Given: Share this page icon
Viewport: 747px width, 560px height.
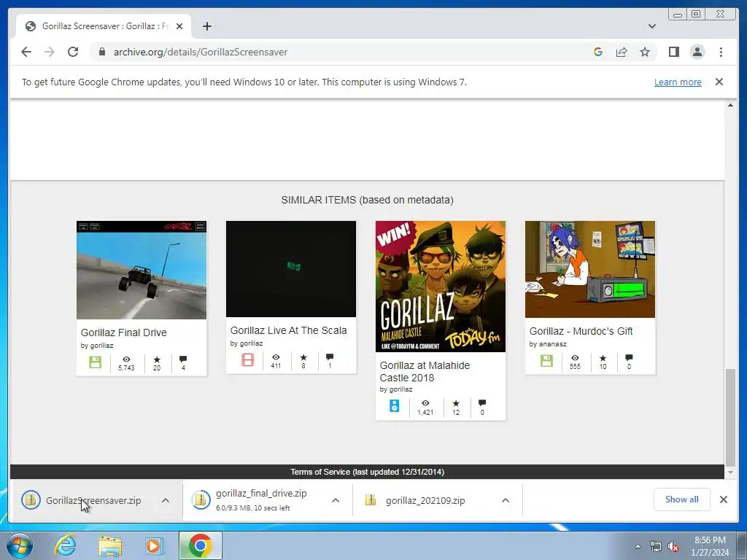Looking at the screenshot, I should [622, 52].
